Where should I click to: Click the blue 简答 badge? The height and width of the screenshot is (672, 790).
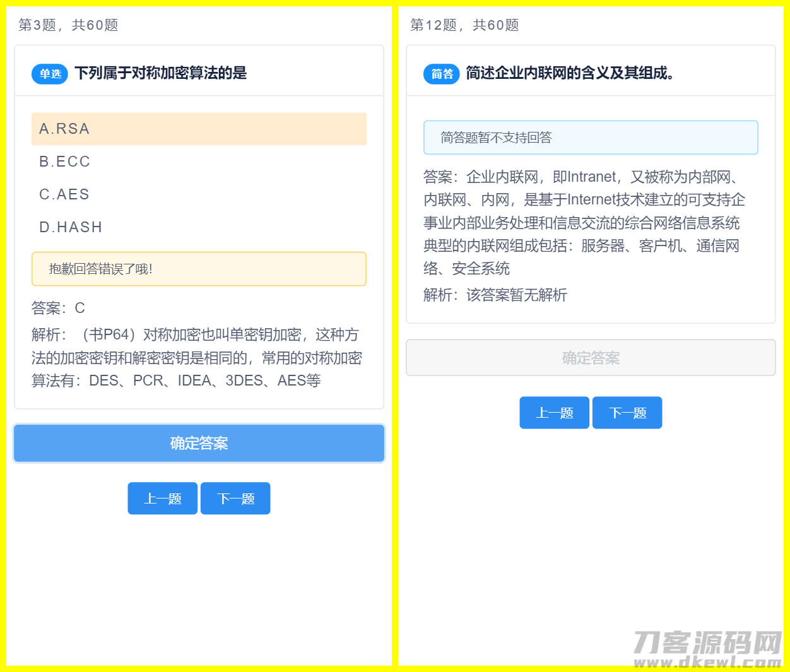[442, 74]
